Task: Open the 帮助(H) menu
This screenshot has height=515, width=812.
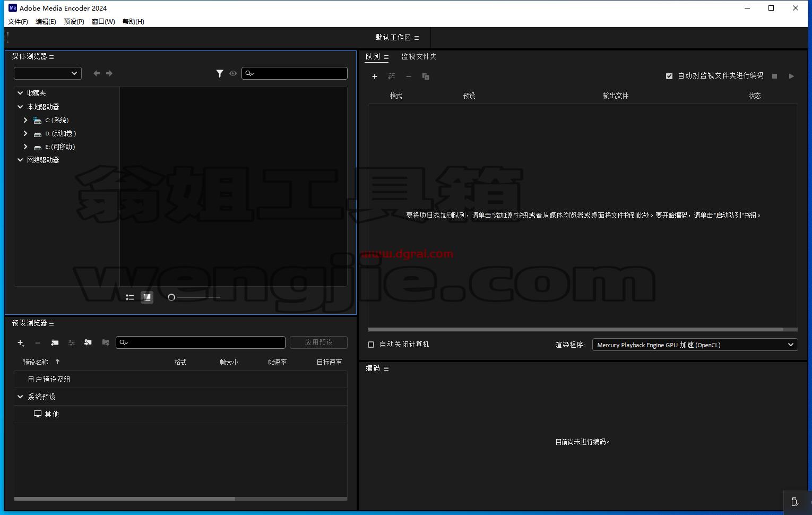Action: click(133, 22)
